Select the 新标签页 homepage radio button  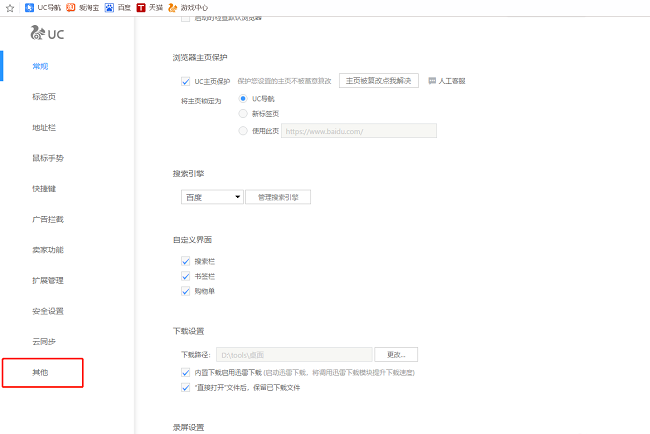click(243, 113)
